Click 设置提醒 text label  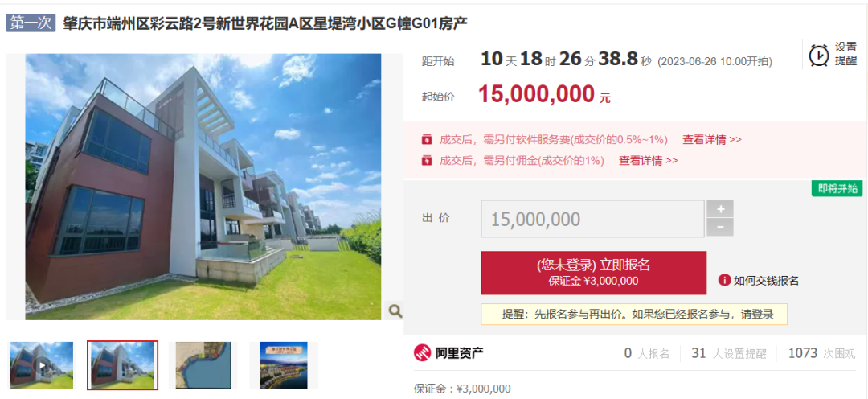click(x=845, y=55)
